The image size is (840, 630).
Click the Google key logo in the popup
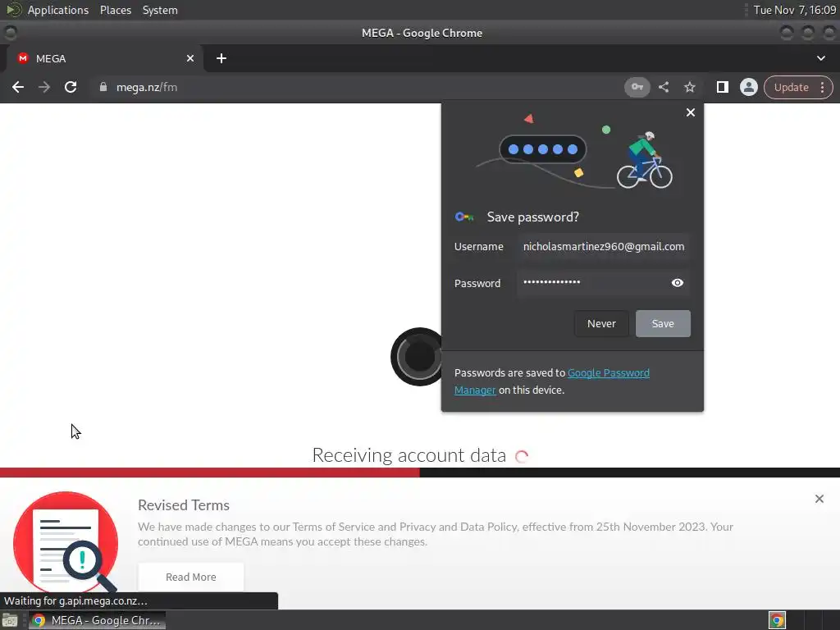coord(464,217)
